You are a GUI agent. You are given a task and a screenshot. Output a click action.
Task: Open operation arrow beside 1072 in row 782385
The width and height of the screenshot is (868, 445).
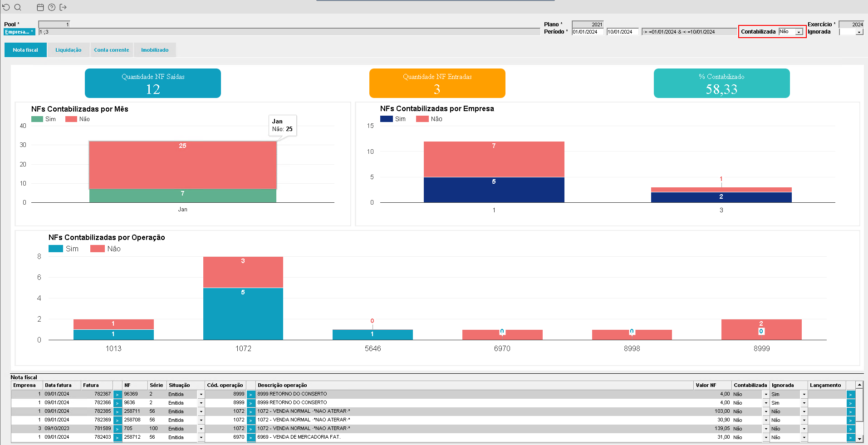(251, 411)
